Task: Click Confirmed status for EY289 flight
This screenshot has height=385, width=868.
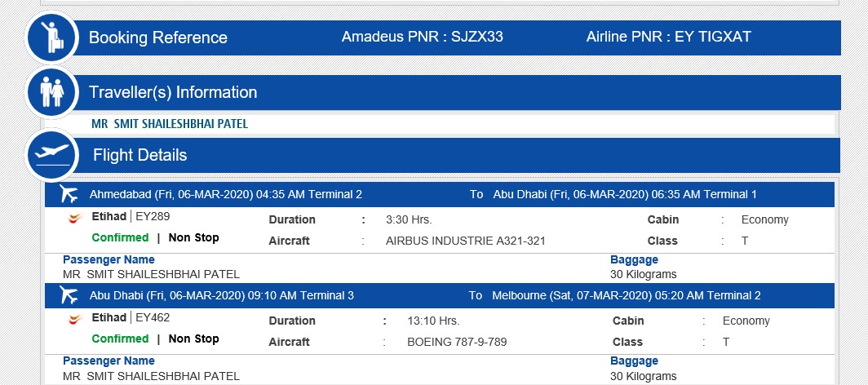Action: click(120, 237)
